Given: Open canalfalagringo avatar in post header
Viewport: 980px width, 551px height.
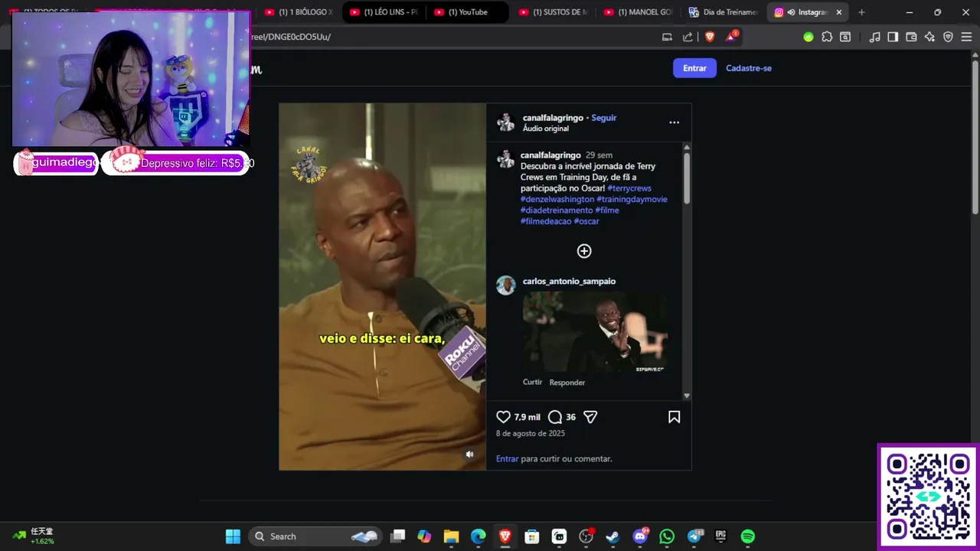Looking at the screenshot, I should point(505,122).
